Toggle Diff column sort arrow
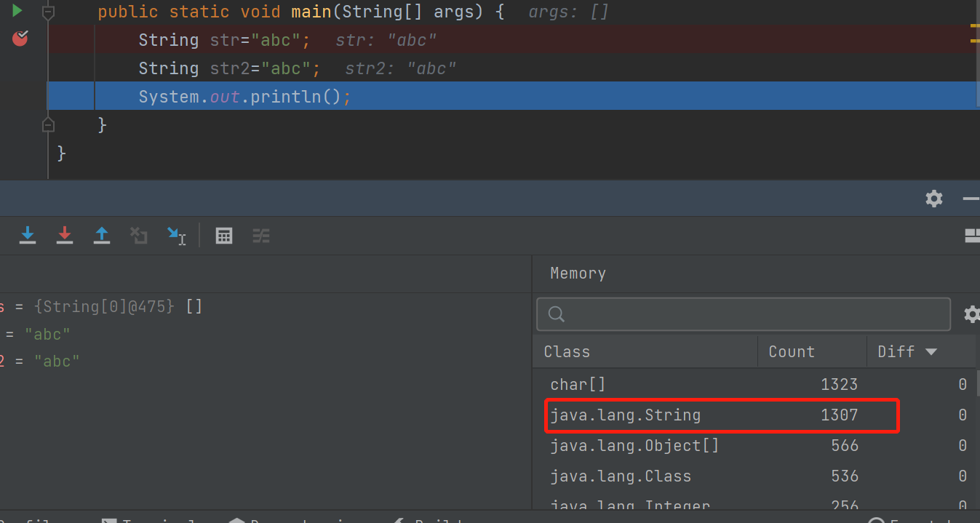 point(931,352)
